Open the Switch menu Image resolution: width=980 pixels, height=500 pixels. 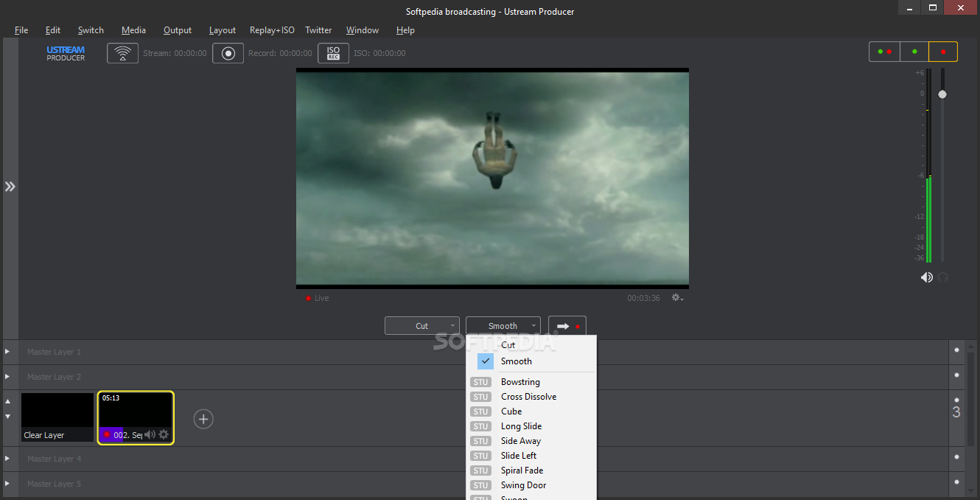91,30
